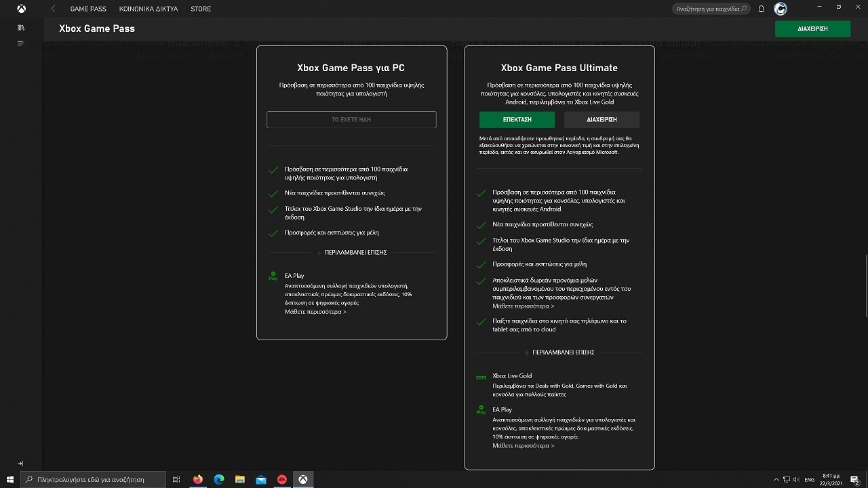The width and height of the screenshot is (868, 488).
Task: Launch Microsoft Edge from the taskbar
Action: point(219,479)
